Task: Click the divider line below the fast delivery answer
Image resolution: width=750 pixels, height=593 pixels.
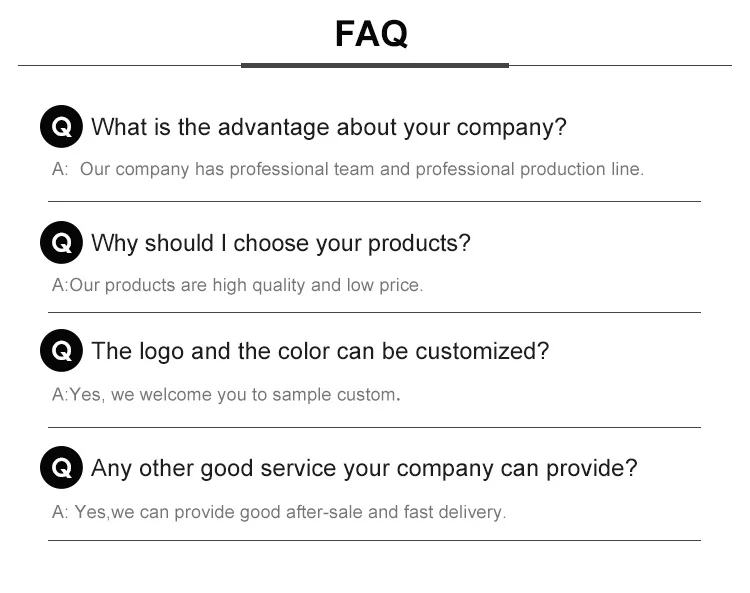Action: point(374,540)
